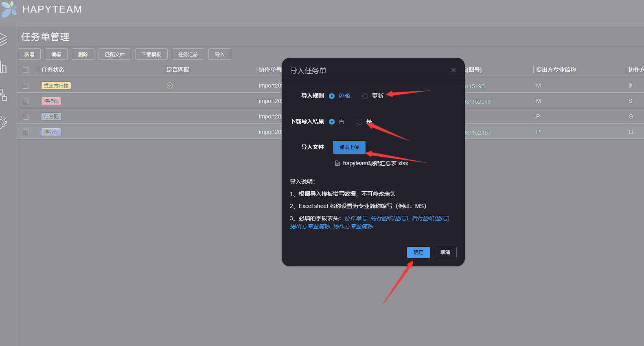This screenshot has height=346, width=644.
Task: Click the 待分配 tag in highlighted row
Action: [x=51, y=132]
